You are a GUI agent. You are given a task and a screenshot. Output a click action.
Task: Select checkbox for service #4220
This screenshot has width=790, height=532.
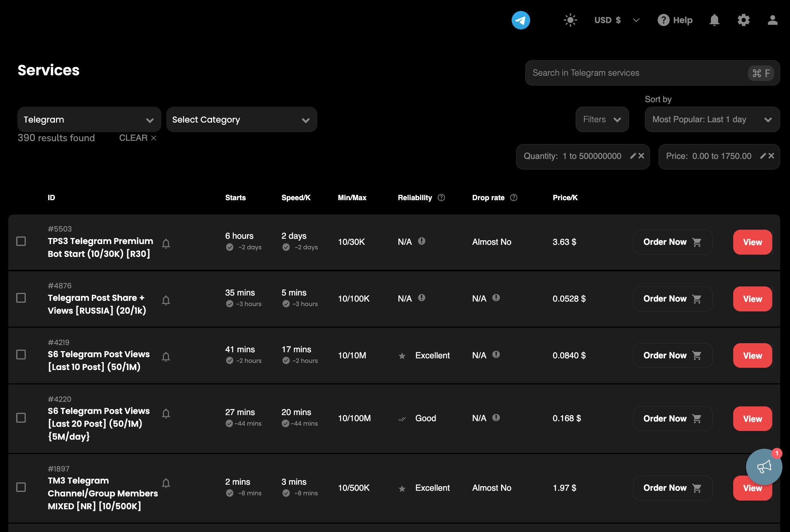pyautogui.click(x=21, y=418)
